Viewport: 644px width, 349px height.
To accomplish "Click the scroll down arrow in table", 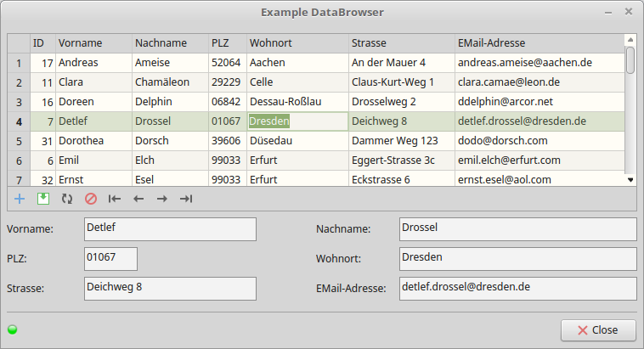I will (x=630, y=179).
